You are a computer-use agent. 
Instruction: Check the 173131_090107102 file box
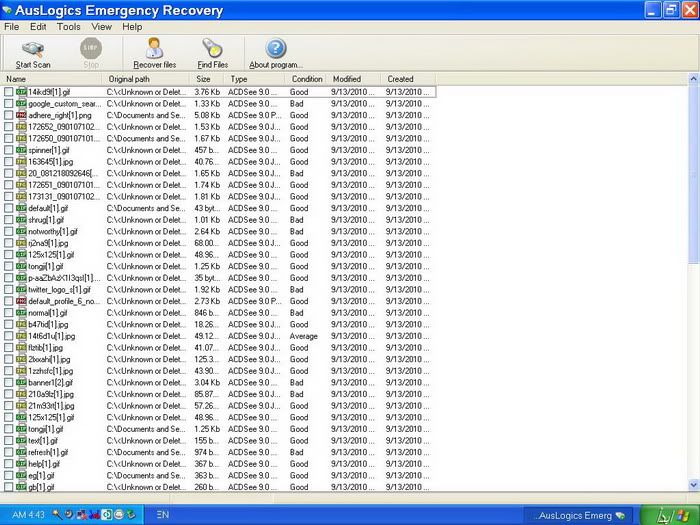[x=8, y=196]
